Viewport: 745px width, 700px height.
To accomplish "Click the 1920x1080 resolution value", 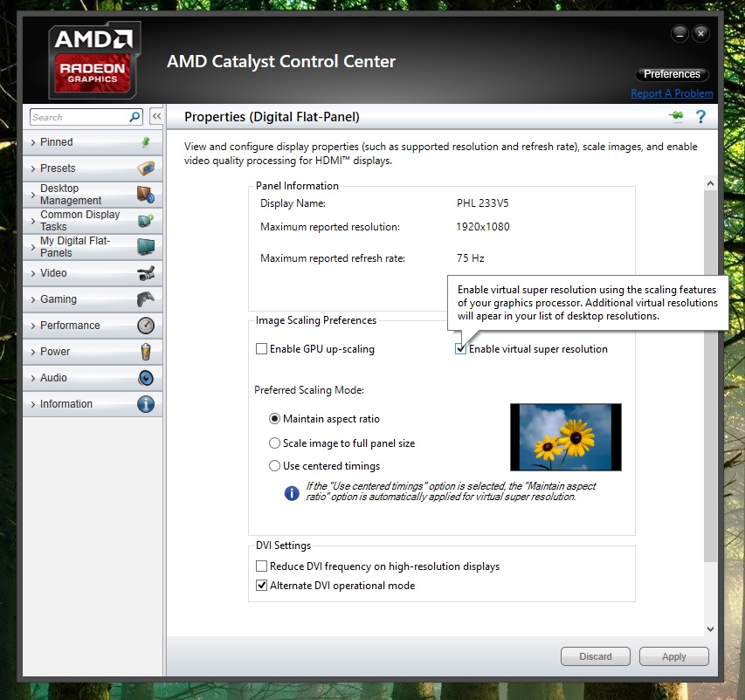I will click(483, 227).
